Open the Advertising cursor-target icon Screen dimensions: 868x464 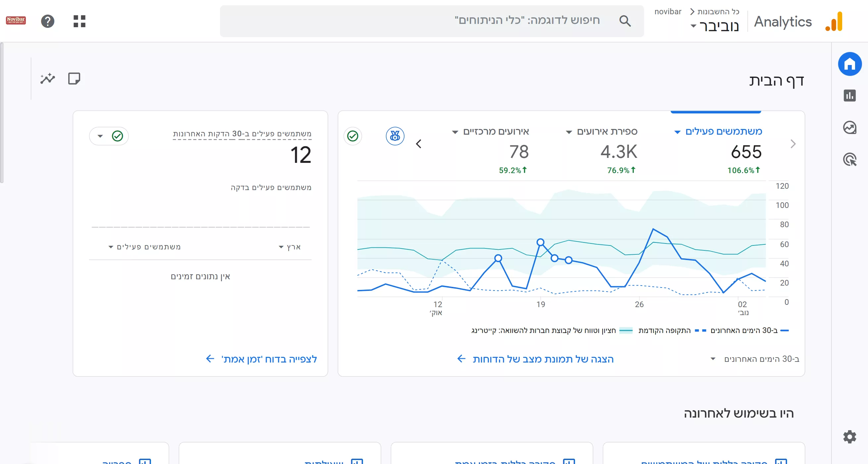(849, 160)
